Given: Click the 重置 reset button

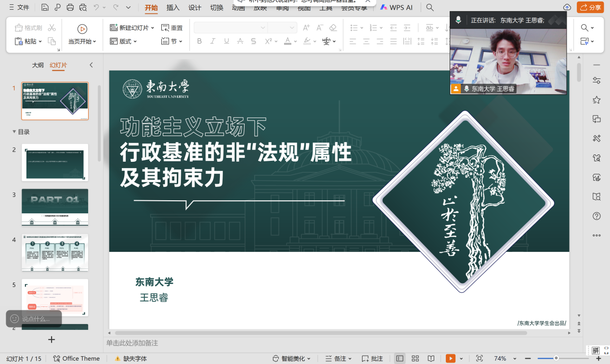Looking at the screenshot, I should click(172, 28).
